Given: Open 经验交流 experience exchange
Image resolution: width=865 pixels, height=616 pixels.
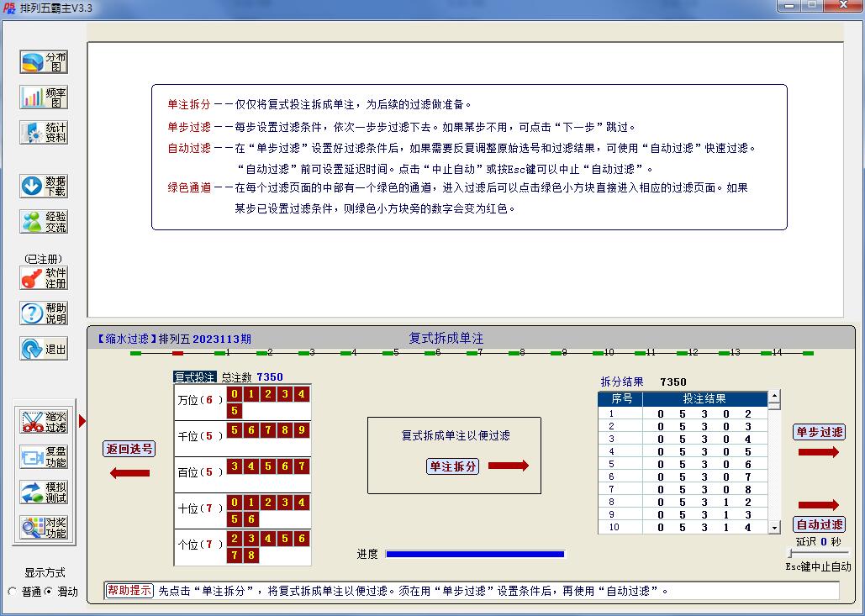Looking at the screenshot, I should [43, 221].
